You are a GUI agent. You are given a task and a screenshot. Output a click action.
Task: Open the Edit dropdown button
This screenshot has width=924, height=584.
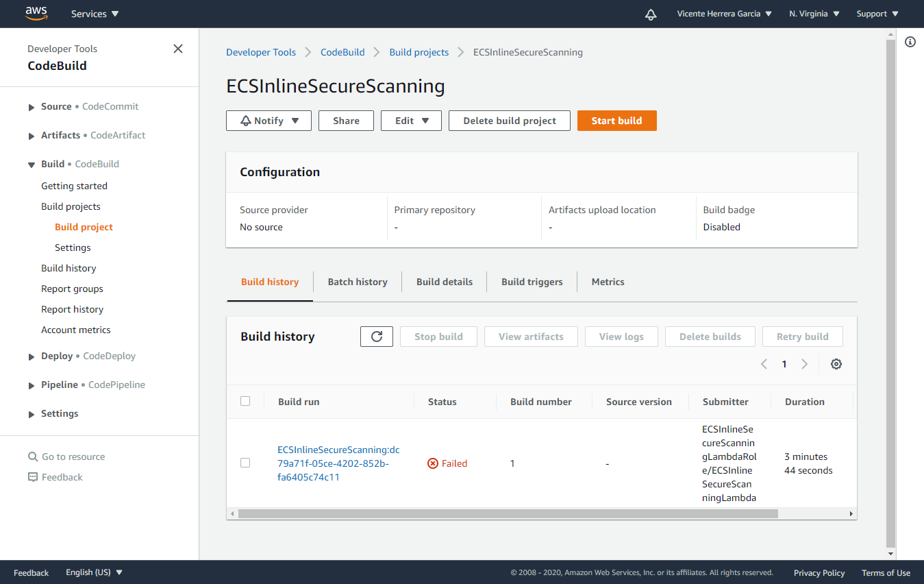[411, 121]
